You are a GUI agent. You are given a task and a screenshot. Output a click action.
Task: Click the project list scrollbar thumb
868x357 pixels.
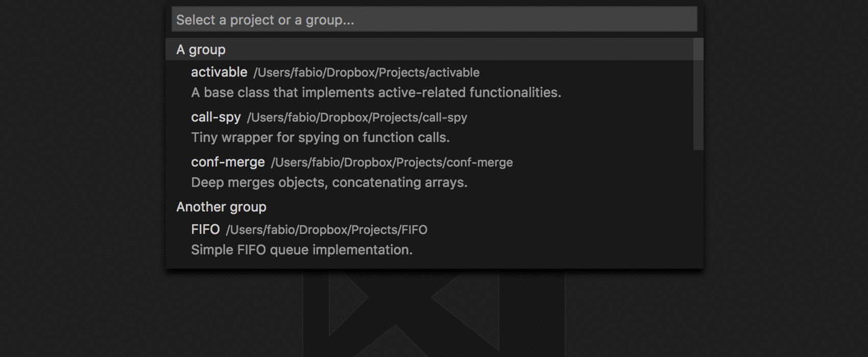[x=698, y=94]
